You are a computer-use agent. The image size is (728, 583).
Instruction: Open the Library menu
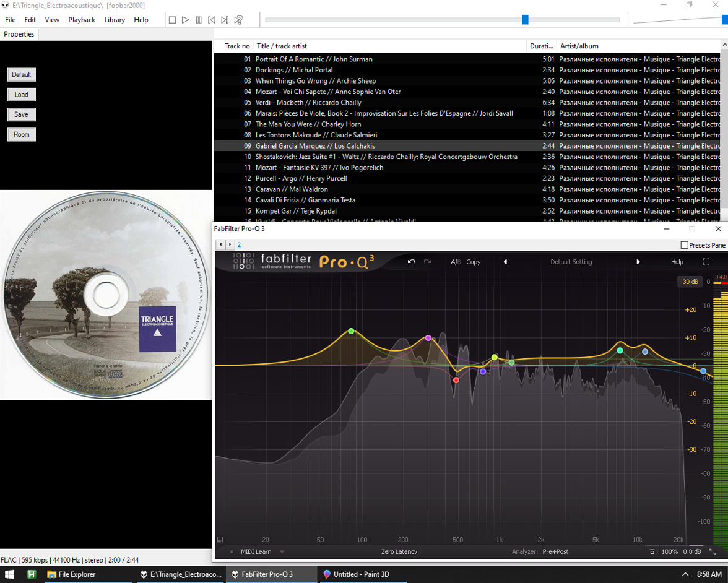[114, 20]
